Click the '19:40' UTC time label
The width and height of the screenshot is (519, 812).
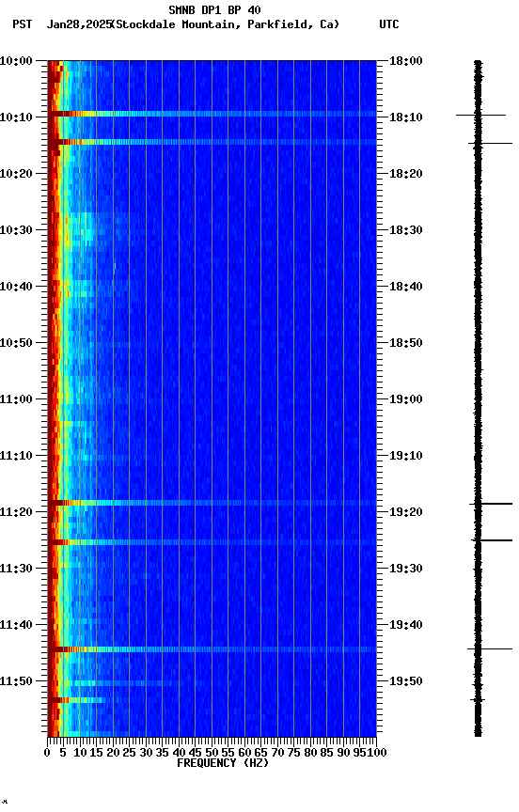406,625
